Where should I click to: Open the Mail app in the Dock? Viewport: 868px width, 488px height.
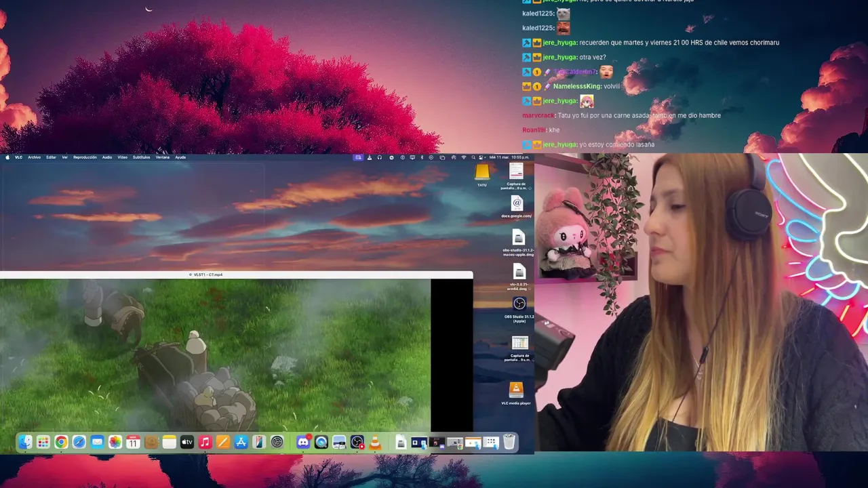coord(97,443)
